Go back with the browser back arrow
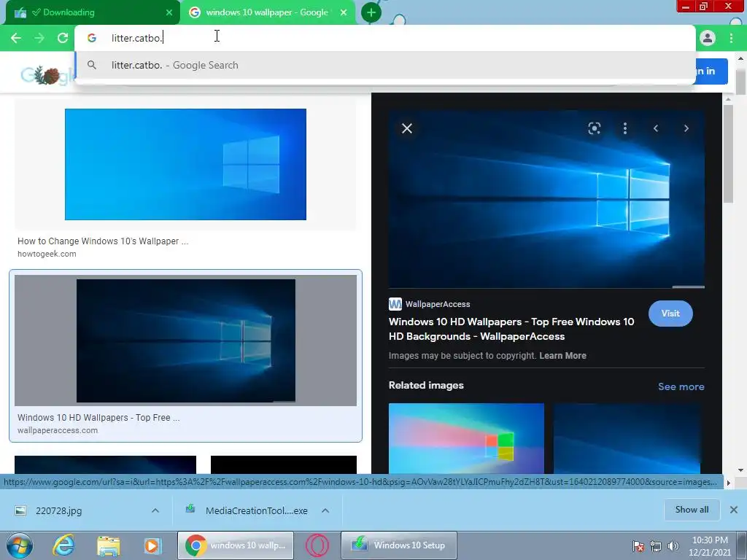Image resolution: width=747 pixels, height=560 pixels. click(x=16, y=38)
